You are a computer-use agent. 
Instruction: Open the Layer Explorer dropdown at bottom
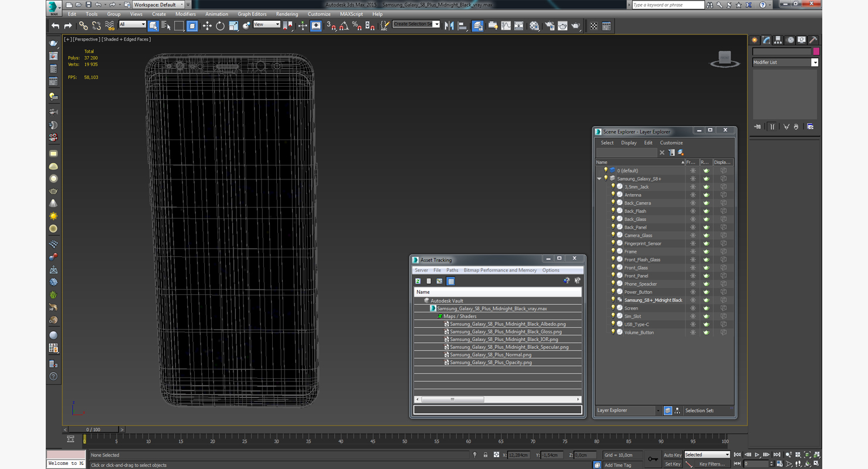[628, 410]
